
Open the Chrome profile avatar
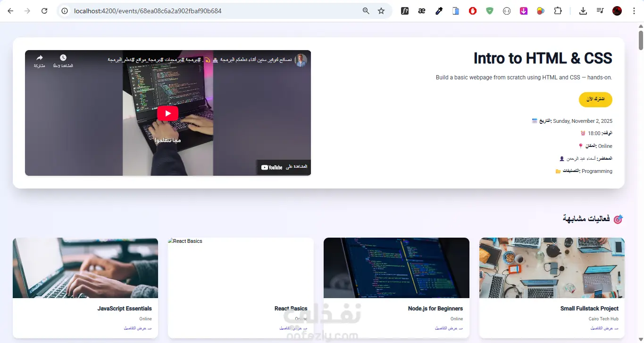click(617, 11)
